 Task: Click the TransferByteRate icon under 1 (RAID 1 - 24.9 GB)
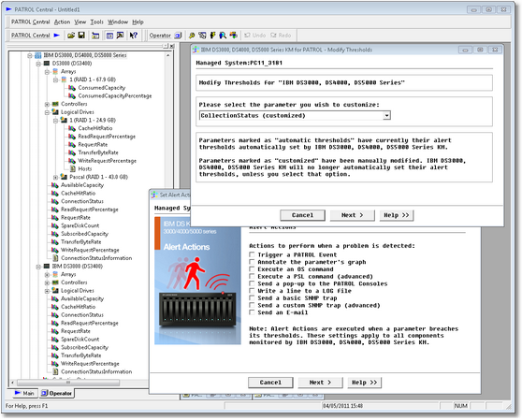pos(72,152)
